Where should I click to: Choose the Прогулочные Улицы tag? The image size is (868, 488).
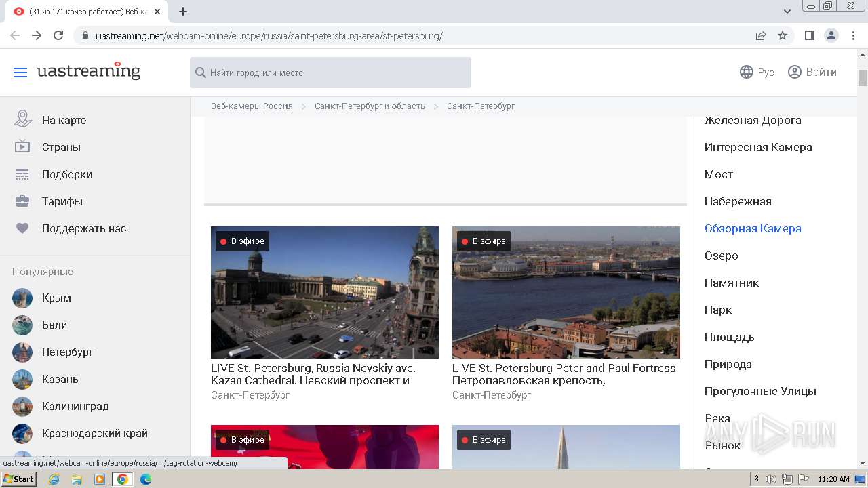(x=760, y=391)
